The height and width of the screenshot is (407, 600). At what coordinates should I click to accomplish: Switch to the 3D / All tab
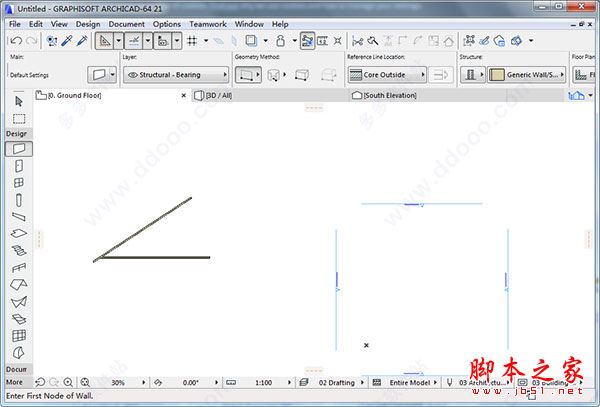click(271, 95)
